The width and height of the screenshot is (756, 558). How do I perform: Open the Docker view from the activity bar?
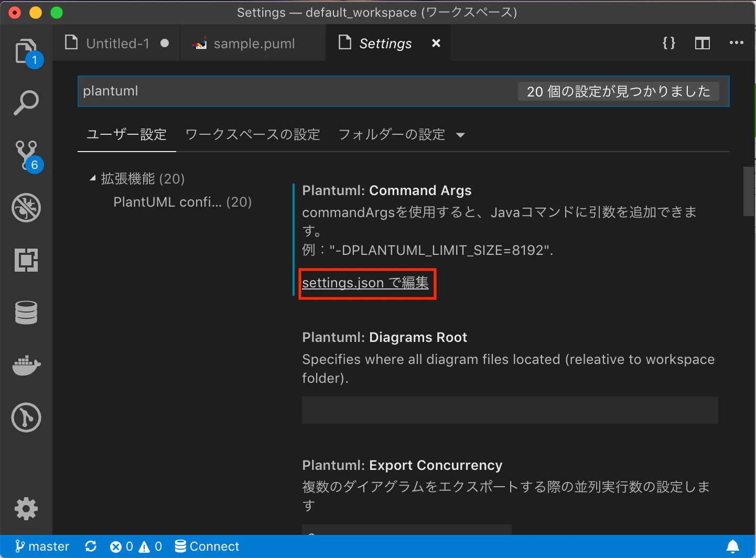tap(26, 366)
